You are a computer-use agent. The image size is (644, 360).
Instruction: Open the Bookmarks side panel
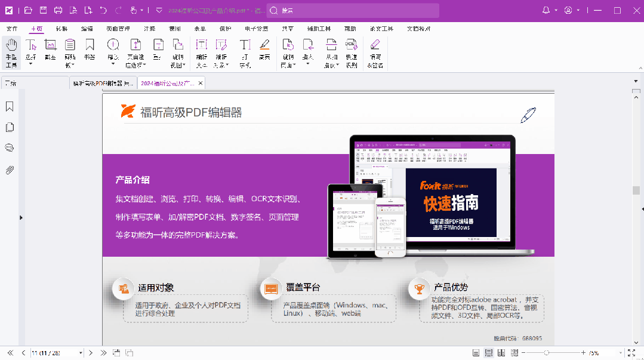click(x=10, y=107)
